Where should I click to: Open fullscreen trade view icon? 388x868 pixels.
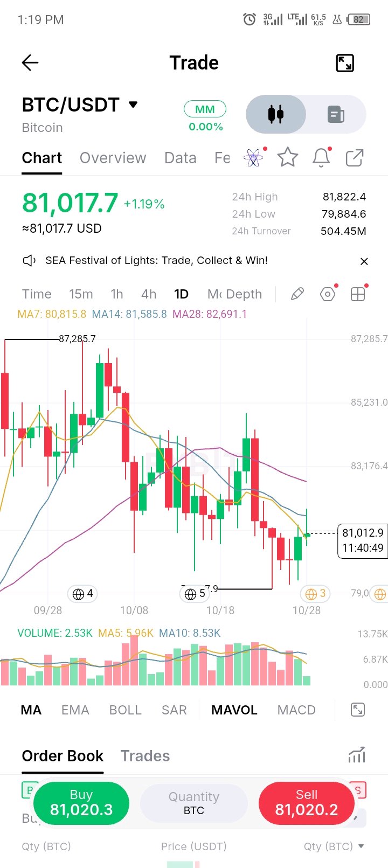(x=345, y=63)
